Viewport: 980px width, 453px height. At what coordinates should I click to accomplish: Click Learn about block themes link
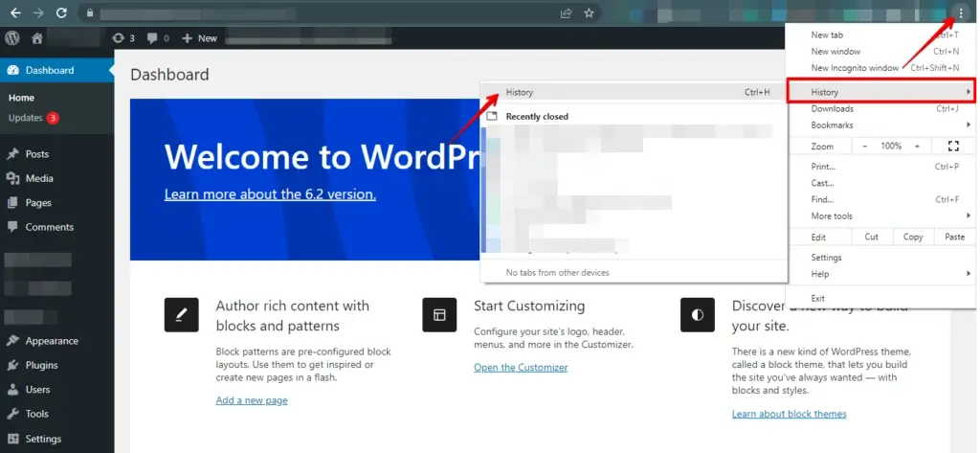[x=789, y=414]
